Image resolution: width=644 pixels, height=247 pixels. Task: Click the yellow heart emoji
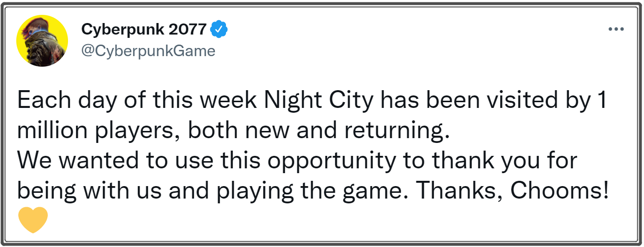click(x=33, y=220)
